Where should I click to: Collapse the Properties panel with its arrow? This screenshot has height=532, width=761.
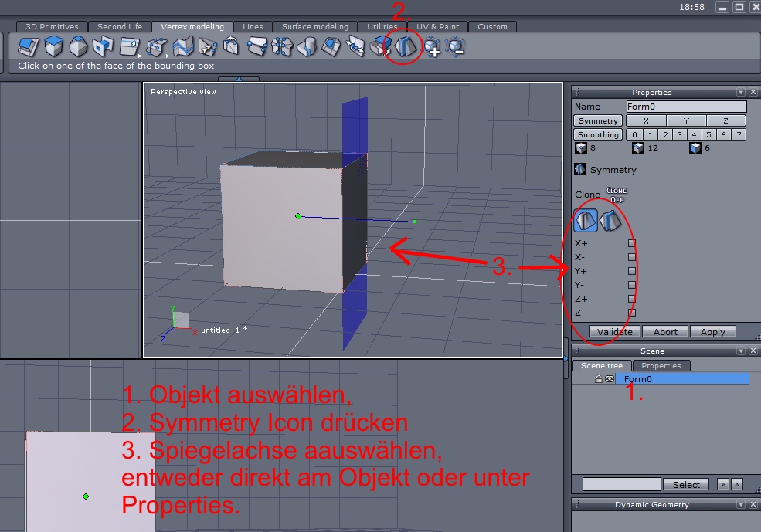[741, 92]
